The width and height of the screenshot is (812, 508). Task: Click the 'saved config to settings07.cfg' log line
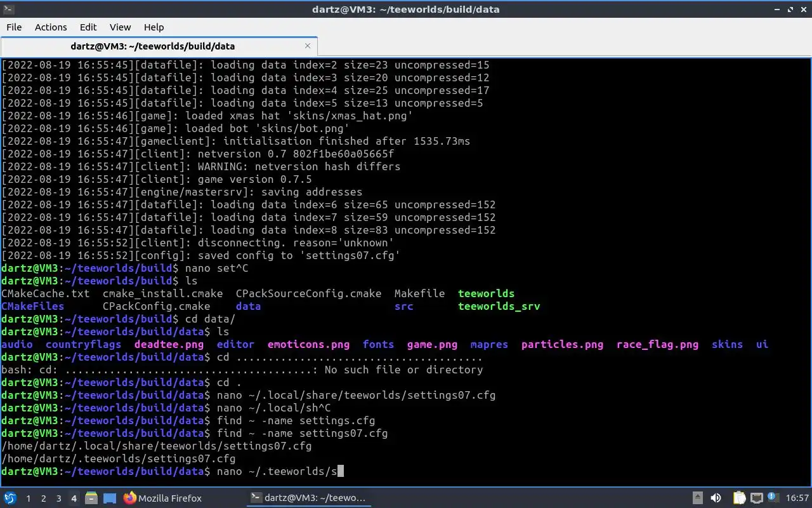pyautogui.click(x=200, y=255)
